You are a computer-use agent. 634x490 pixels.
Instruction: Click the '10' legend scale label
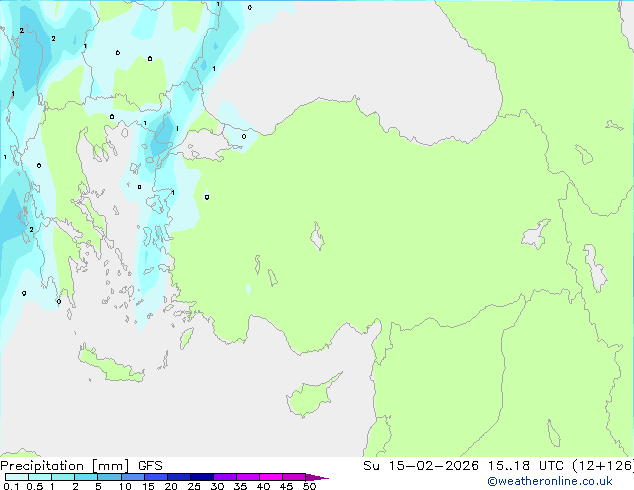(x=125, y=486)
